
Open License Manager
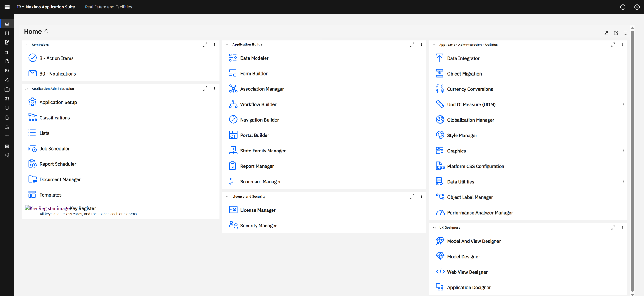tap(258, 210)
